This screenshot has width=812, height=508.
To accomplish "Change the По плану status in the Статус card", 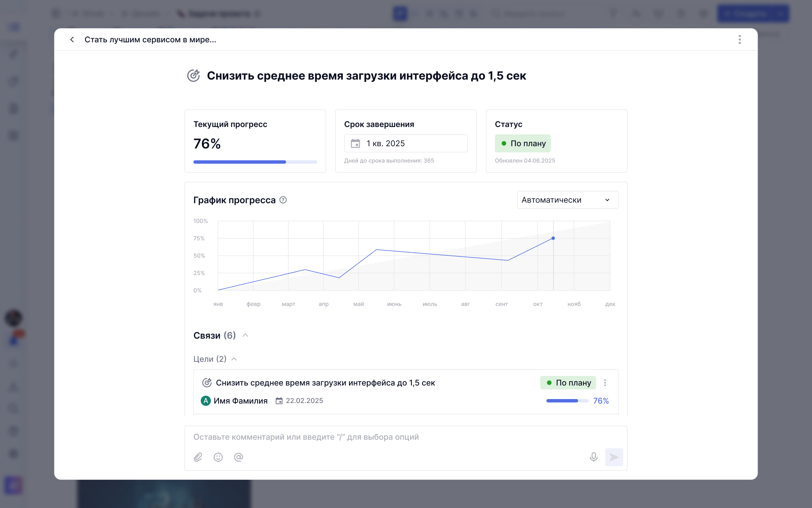I will tap(522, 143).
